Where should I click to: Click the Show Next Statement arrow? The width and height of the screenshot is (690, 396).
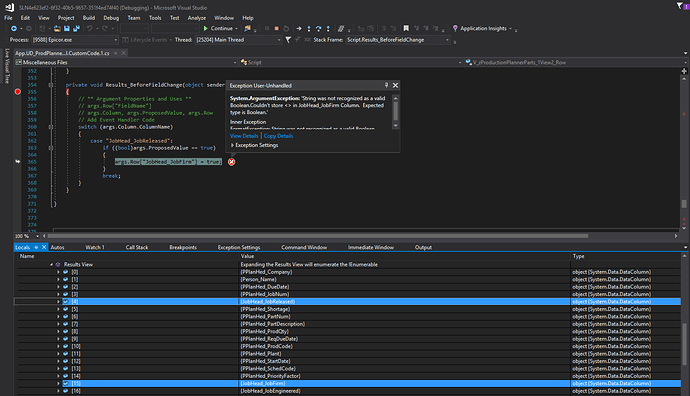click(299, 29)
